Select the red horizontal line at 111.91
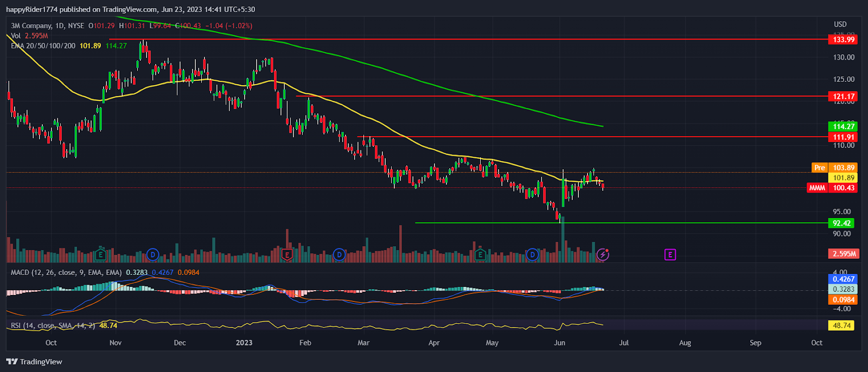The height and width of the screenshot is (372, 868). point(593,137)
